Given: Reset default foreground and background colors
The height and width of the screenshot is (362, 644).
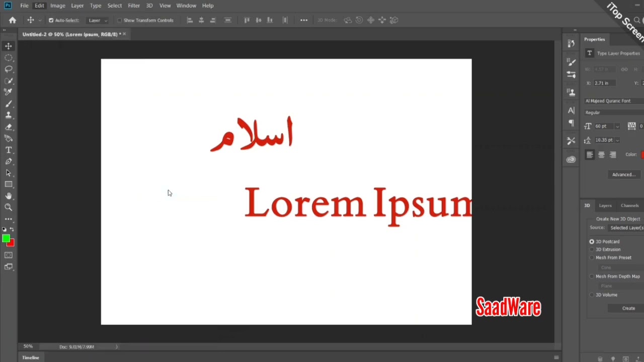Looking at the screenshot, I should coord(5,229).
